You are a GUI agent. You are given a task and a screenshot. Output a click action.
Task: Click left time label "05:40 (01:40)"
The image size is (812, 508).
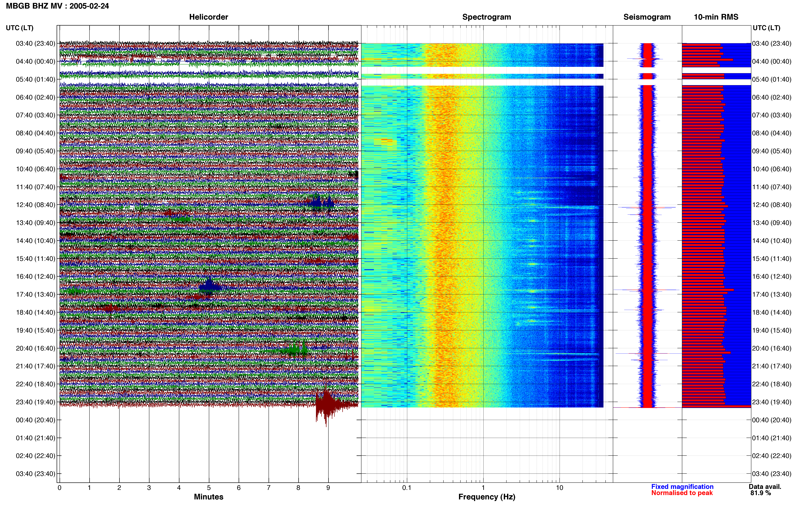point(36,79)
